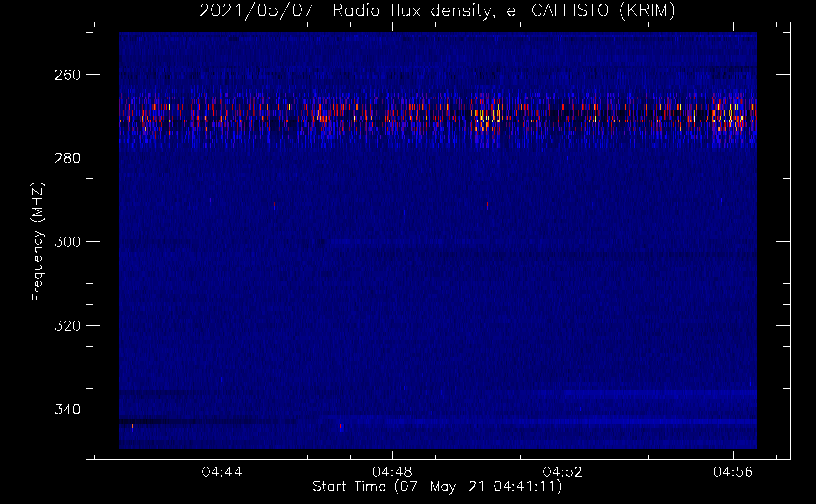816x504 pixels.
Task: Click the 'Start Time (07-May-21 04:41:11)' label
Action: [437, 487]
